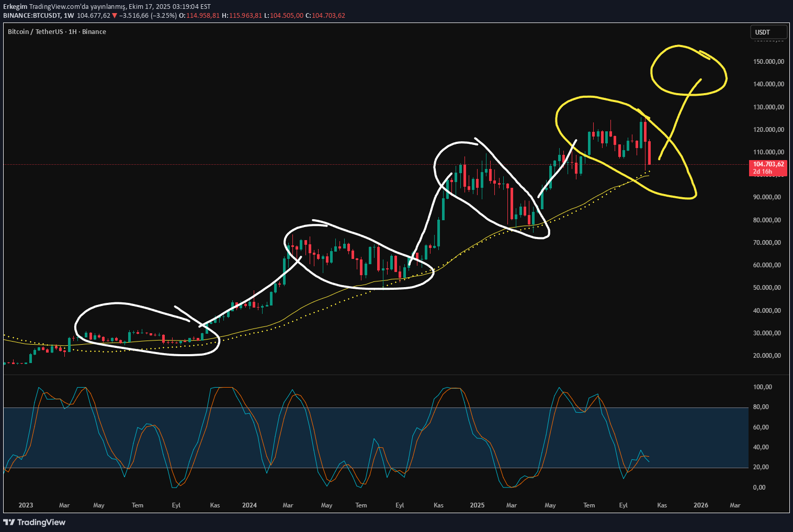This screenshot has height=532, width=793.
Task: Click the 2024 label on time axis
Action: (x=250, y=505)
